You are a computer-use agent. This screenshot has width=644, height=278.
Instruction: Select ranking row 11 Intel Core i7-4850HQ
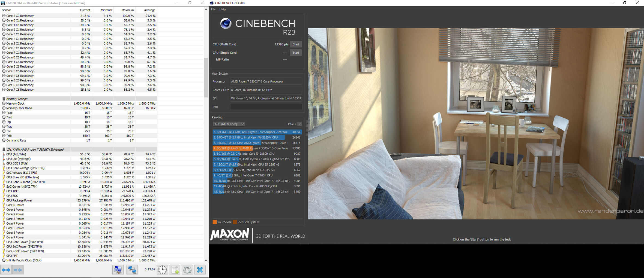click(257, 186)
